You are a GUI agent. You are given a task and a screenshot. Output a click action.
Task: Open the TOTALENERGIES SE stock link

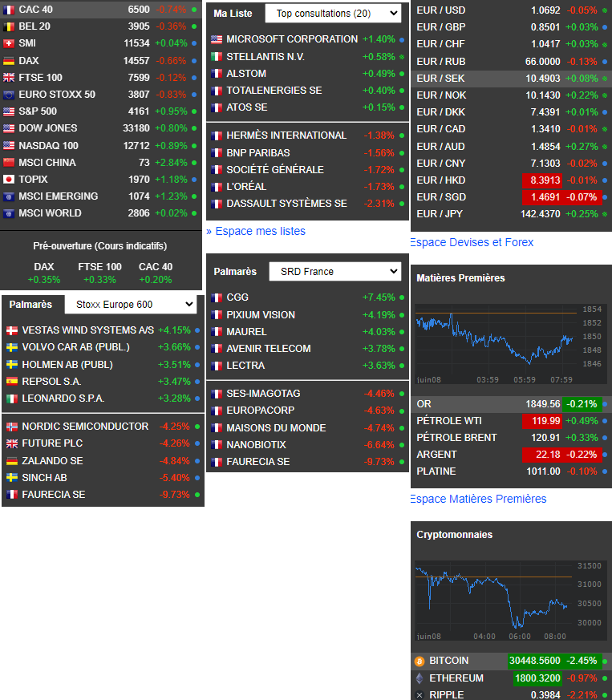(x=274, y=91)
